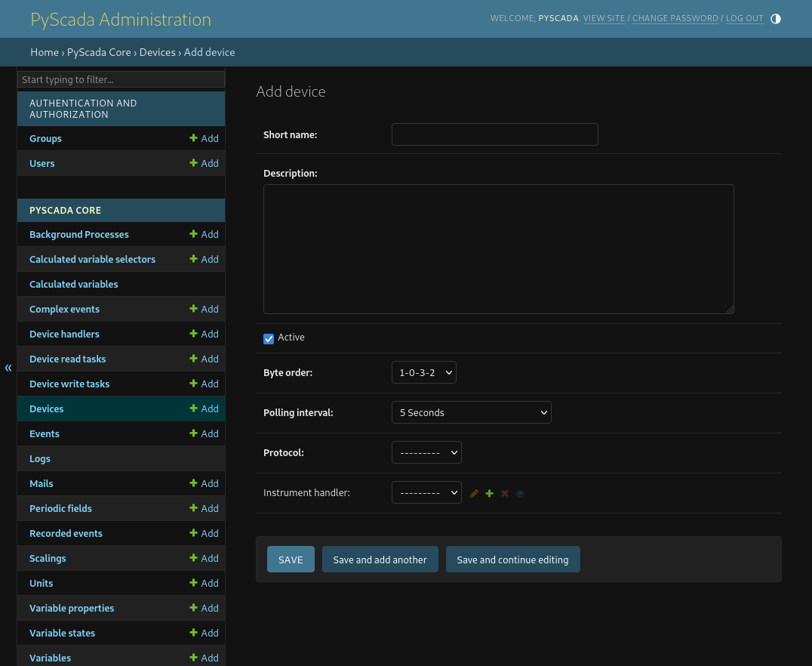Open Device handlers in the sidebar
Screen dimensions: 812x666
point(64,334)
